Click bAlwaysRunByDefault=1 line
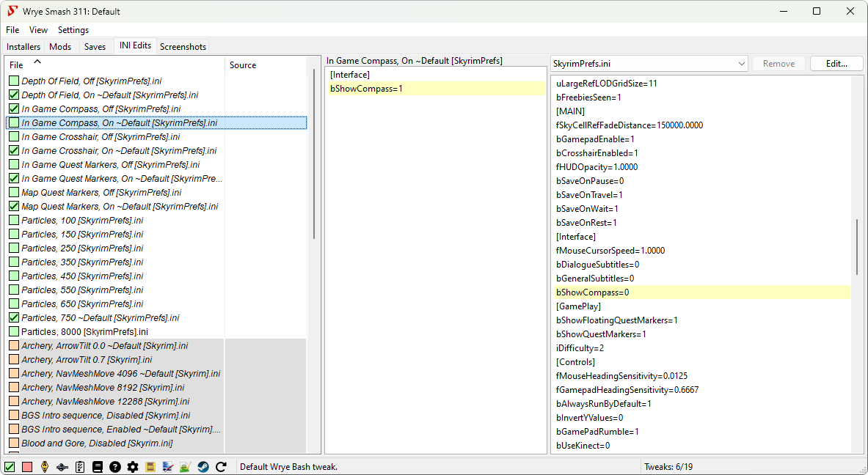 (603, 404)
